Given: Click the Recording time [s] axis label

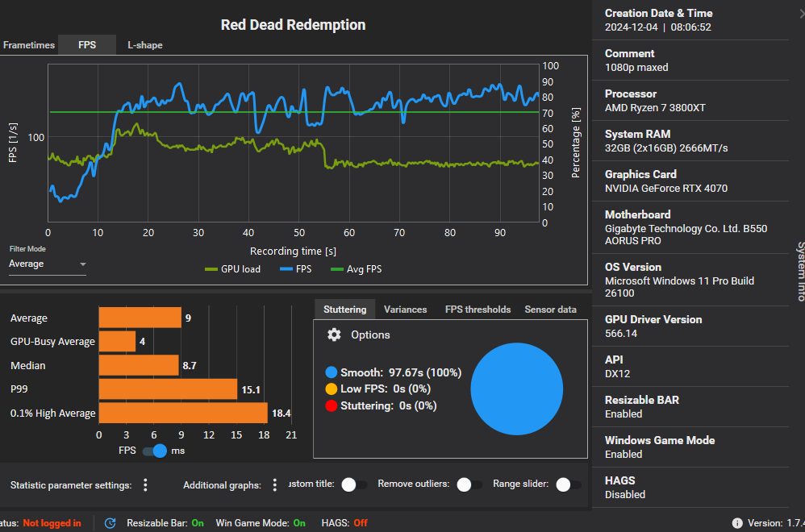Looking at the screenshot, I should [x=293, y=251].
